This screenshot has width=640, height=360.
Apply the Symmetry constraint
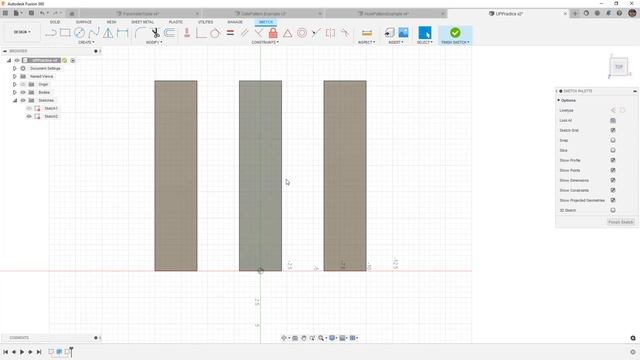click(330, 33)
